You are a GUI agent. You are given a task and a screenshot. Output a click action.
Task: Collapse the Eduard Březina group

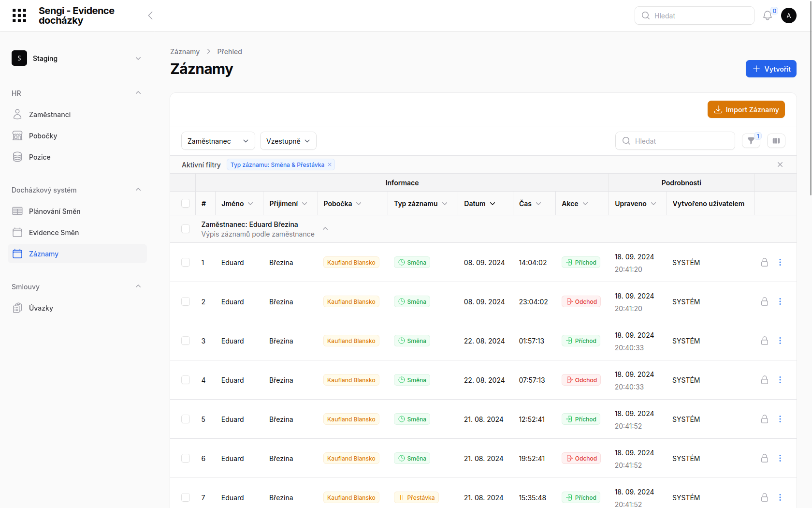click(x=325, y=228)
